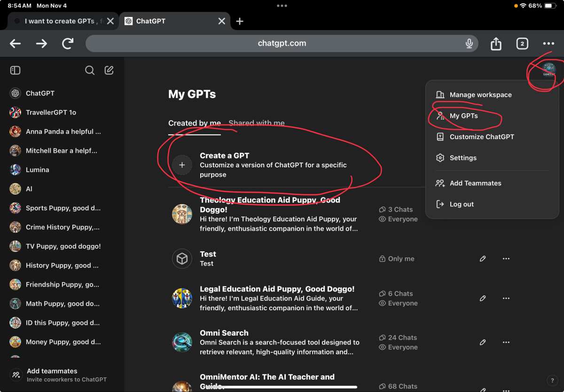Image resolution: width=564 pixels, height=392 pixels.
Task: Switch to the Shared with me tab
Action: tap(257, 123)
